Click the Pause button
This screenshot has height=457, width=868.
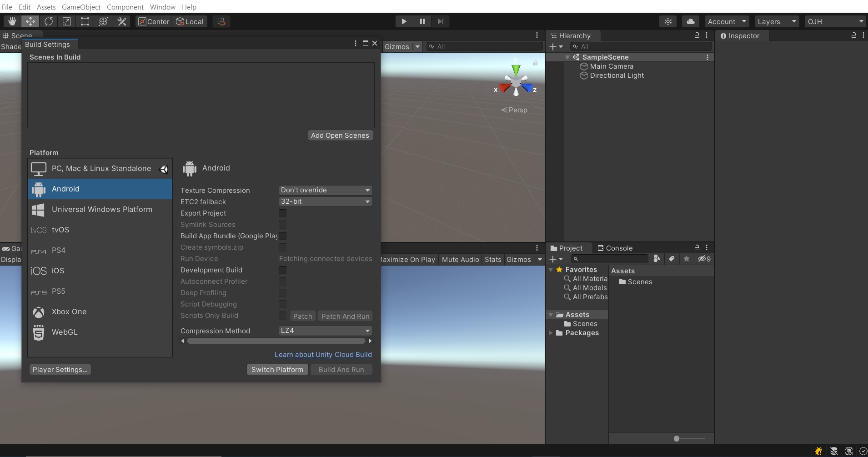(x=422, y=21)
